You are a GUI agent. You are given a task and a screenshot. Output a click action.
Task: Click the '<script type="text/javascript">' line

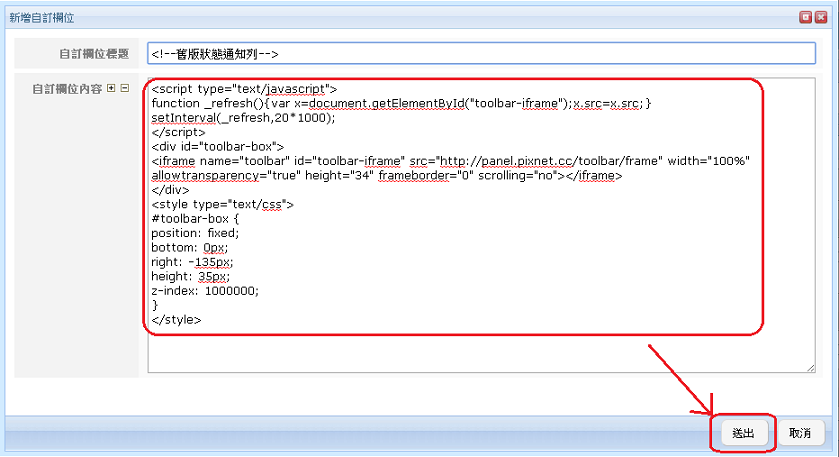pos(245,89)
